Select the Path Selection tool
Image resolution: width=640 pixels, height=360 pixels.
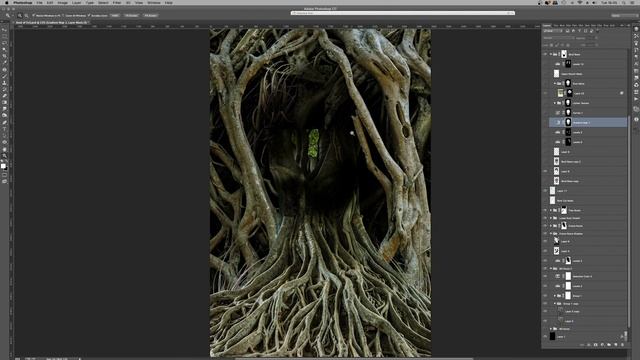pyautogui.click(x=4, y=135)
